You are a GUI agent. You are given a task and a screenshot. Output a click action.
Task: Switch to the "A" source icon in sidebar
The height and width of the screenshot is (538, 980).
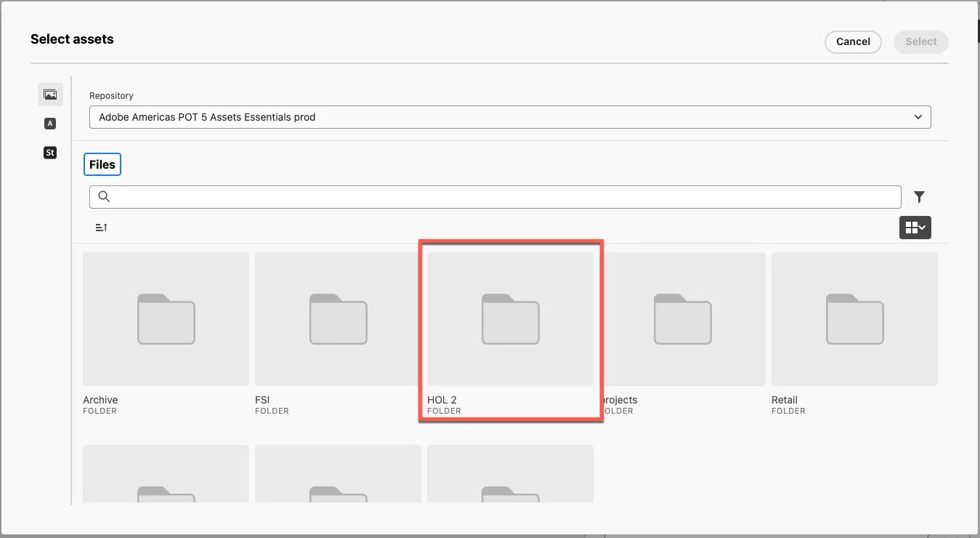click(50, 124)
